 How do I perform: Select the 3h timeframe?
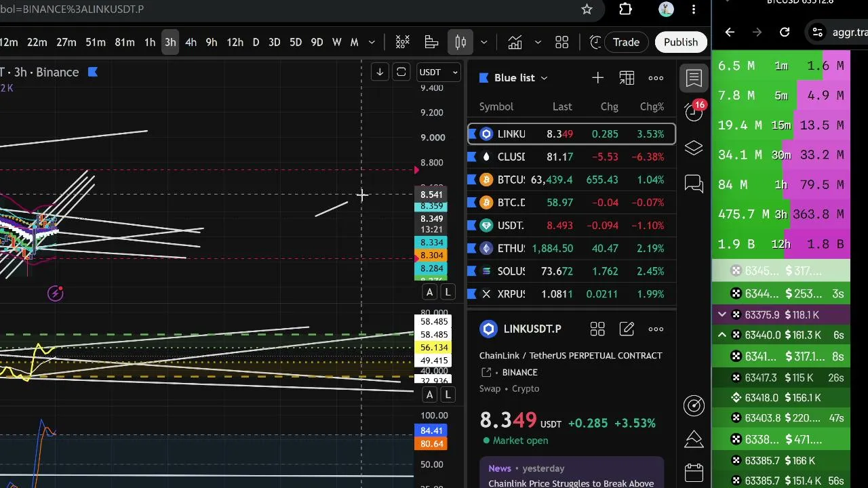coord(170,42)
